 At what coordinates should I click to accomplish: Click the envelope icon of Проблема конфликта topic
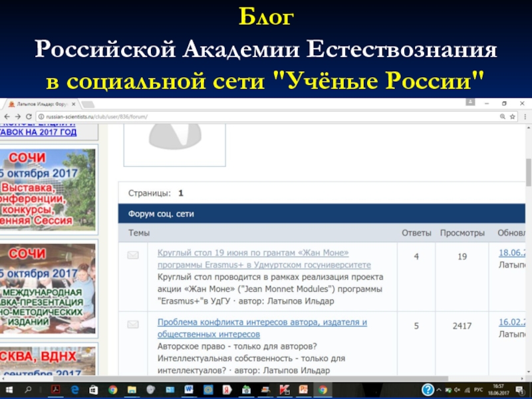[133, 325]
